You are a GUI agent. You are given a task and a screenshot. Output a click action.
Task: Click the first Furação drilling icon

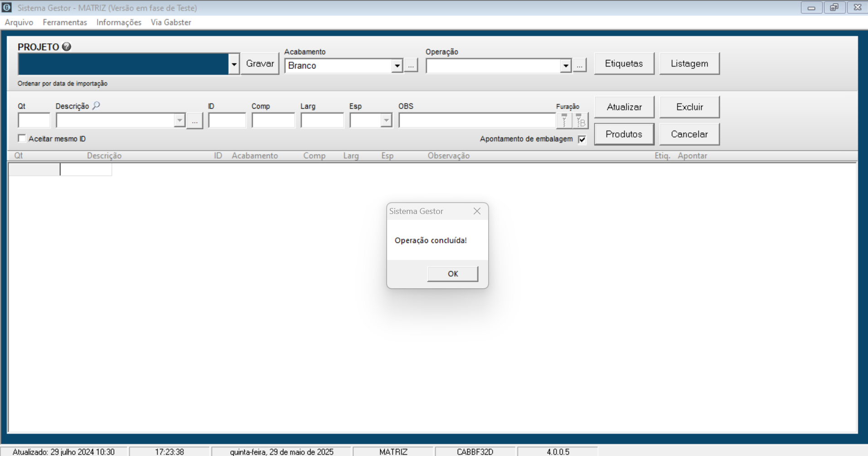pyautogui.click(x=564, y=121)
